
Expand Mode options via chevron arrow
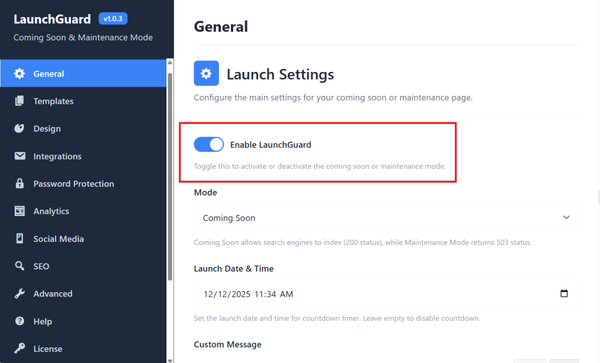(566, 218)
